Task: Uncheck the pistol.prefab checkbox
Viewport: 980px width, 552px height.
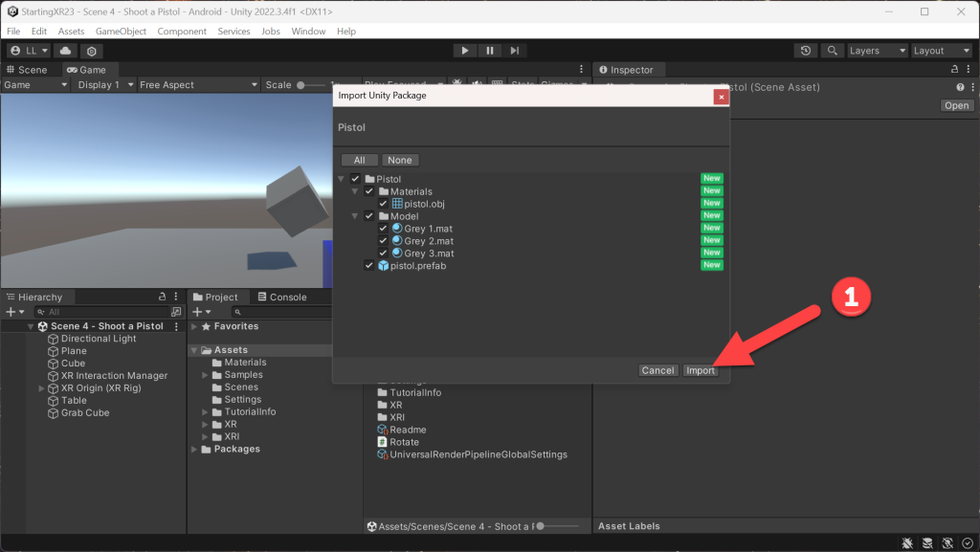Action: tap(369, 265)
